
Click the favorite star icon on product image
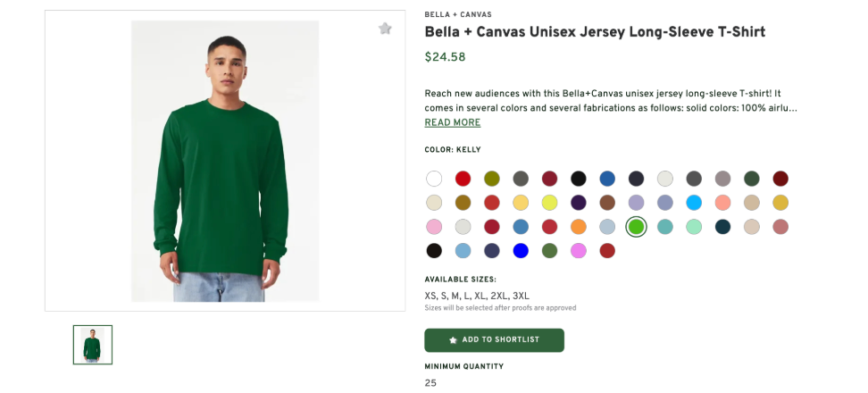click(385, 29)
